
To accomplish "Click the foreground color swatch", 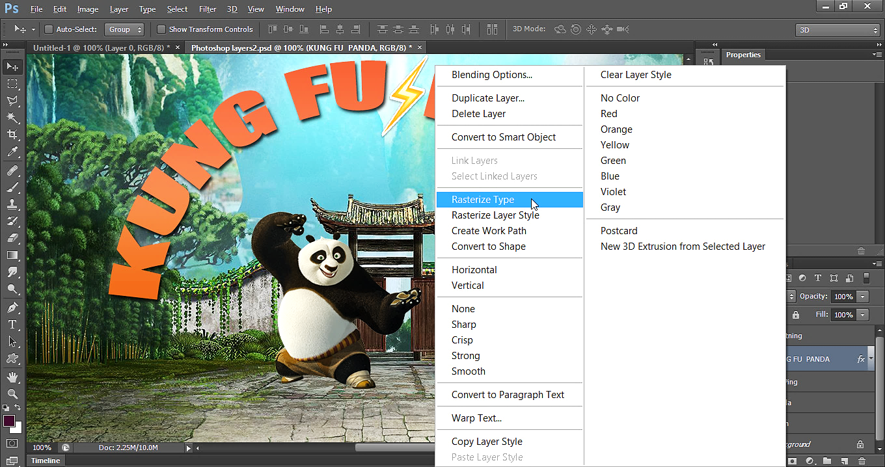I will point(8,420).
